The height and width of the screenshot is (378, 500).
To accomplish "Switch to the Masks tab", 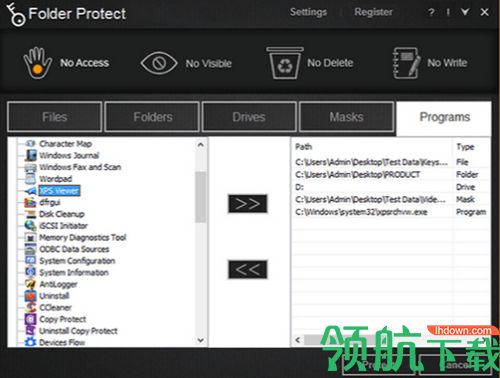I will [347, 117].
